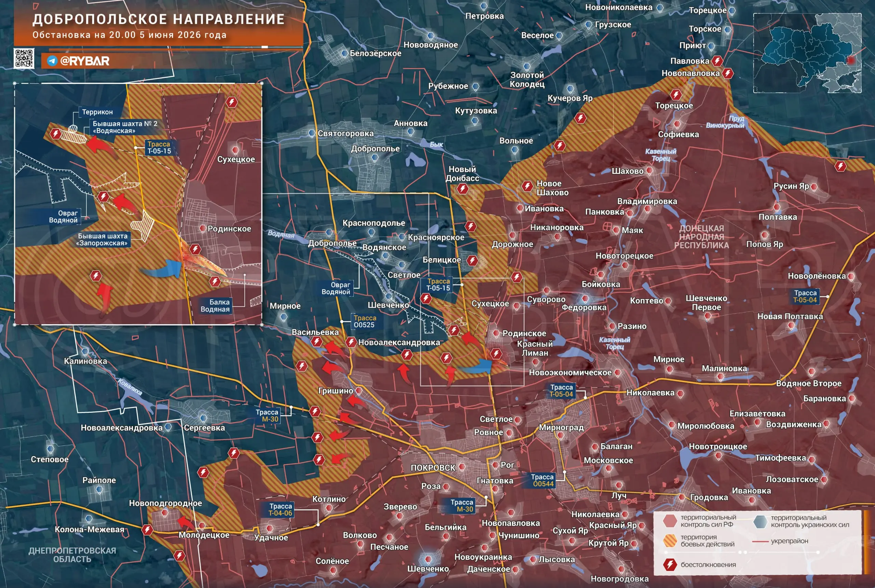The height and width of the screenshot is (588, 875).
Task: Select the blue settlement marker of Сергеевка
Action: coord(204,418)
